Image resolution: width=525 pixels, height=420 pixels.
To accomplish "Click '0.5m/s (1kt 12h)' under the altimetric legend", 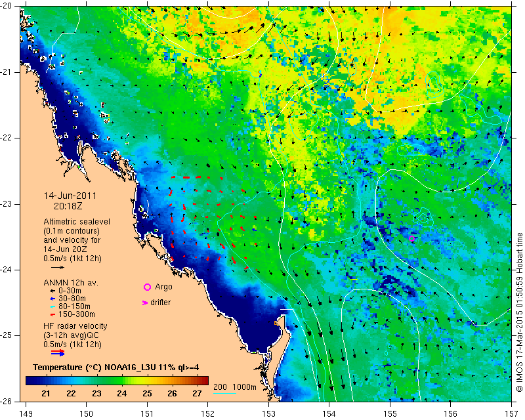I will pyautogui.click(x=72, y=259).
